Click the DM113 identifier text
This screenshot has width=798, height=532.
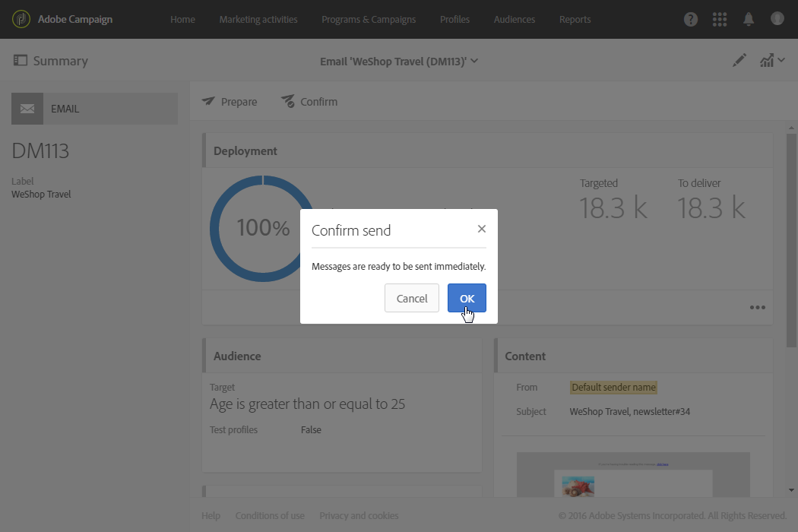pyautogui.click(x=40, y=151)
